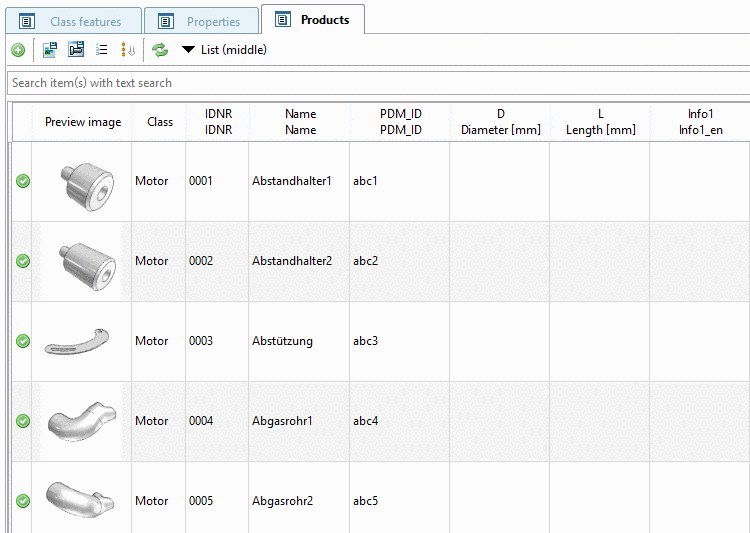Open the List (middle) view dropdown
The width and height of the screenshot is (750, 533).
click(x=224, y=50)
